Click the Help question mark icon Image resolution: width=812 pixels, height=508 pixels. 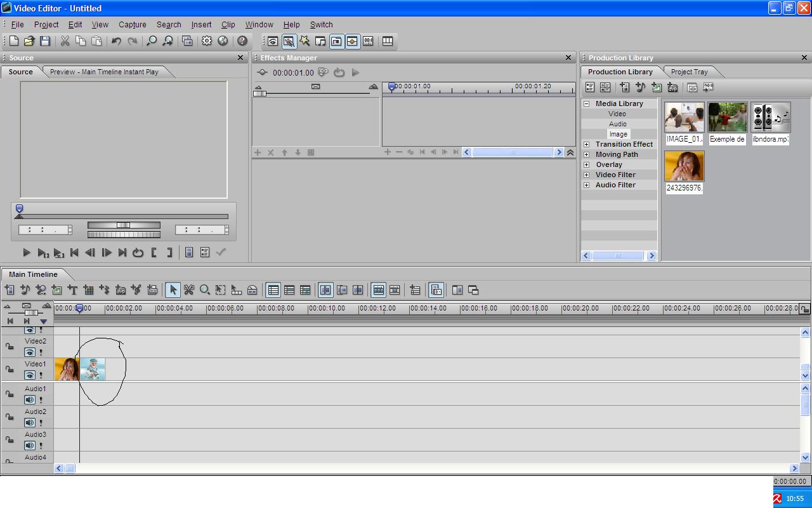[242, 41]
